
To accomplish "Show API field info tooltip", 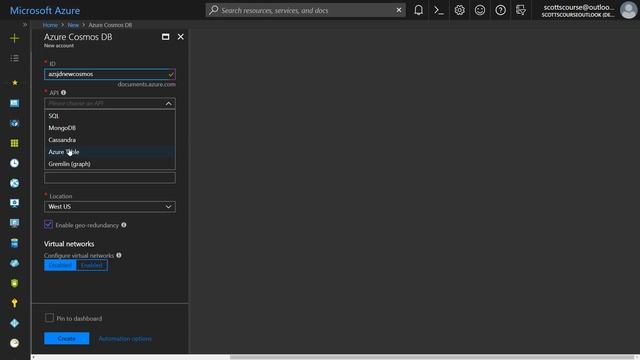I will [x=63, y=93].
